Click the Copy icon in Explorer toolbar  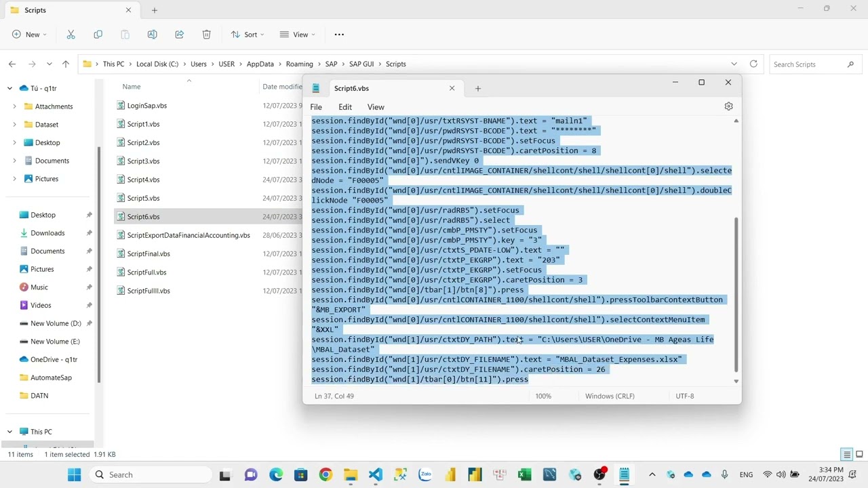click(x=98, y=35)
